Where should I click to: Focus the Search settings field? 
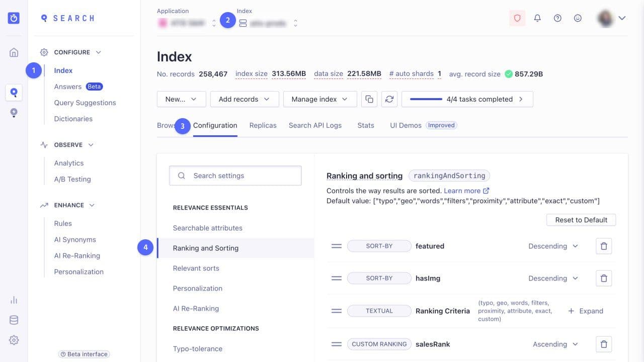(235, 175)
